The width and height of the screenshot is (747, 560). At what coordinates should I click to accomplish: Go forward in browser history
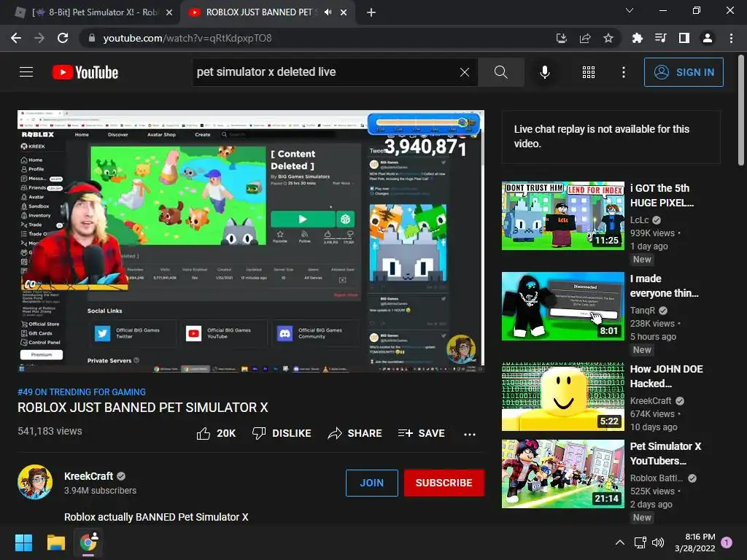[39, 38]
